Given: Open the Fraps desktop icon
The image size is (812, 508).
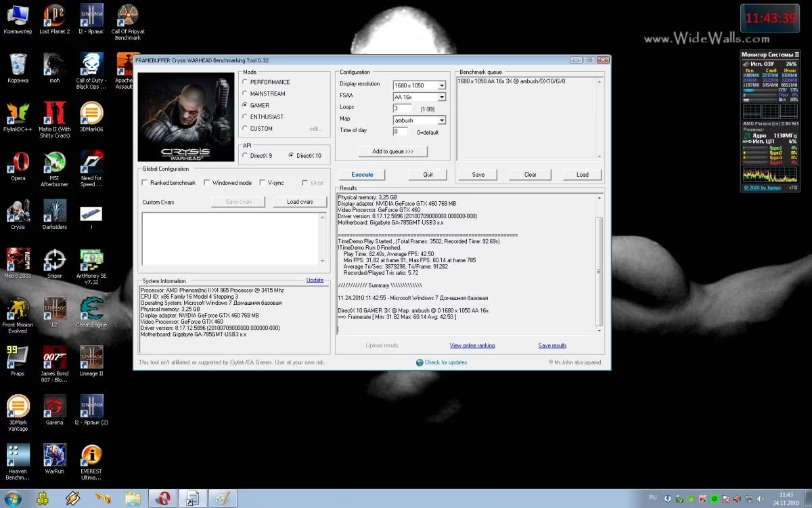Looking at the screenshot, I should 18,358.
